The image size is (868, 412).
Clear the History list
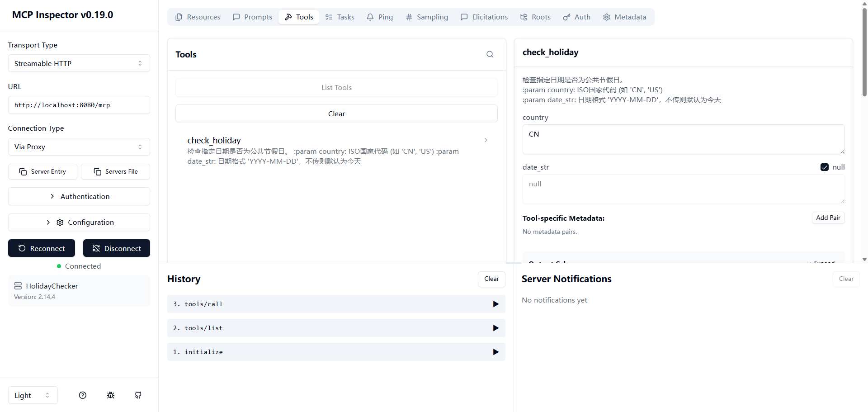[491, 279]
